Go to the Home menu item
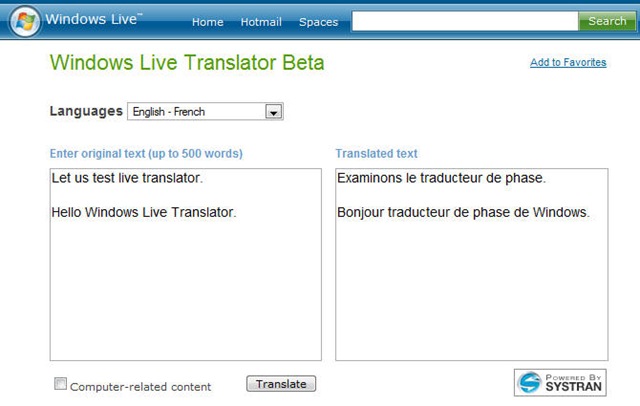The image size is (640, 406). pyautogui.click(x=207, y=22)
